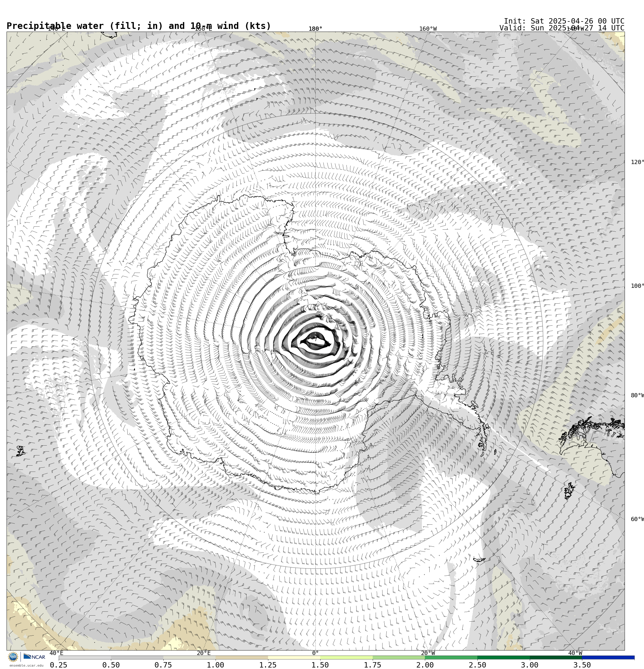Click the 1.75 colorbar tick label
This screenshot has width=644, height=669.
coord(373,665)
